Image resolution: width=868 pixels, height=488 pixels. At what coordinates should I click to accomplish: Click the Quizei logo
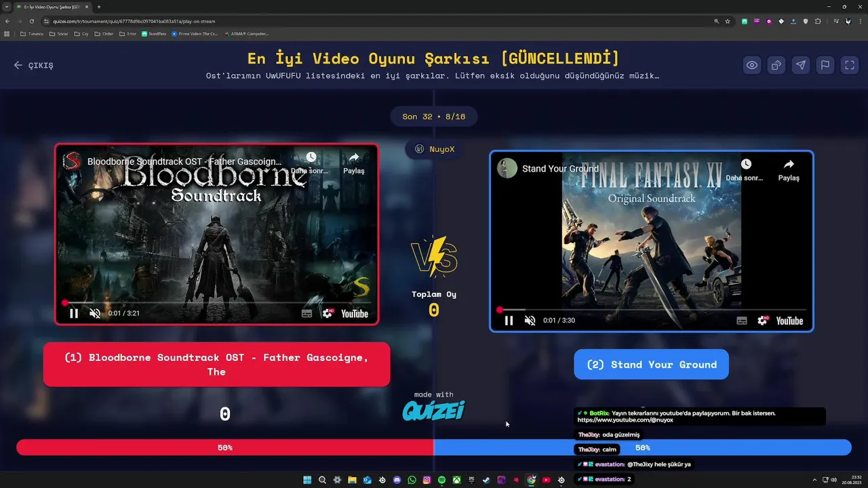[x=434, y=410]
